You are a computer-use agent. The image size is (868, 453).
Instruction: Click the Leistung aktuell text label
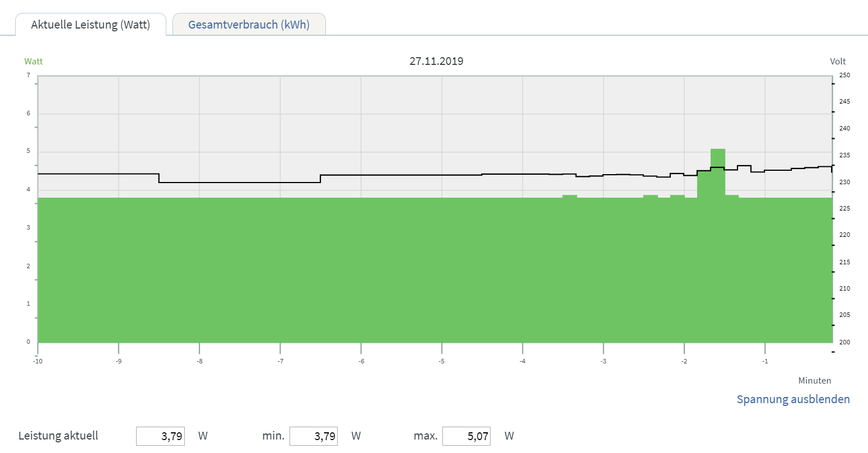tap(58, 436)
